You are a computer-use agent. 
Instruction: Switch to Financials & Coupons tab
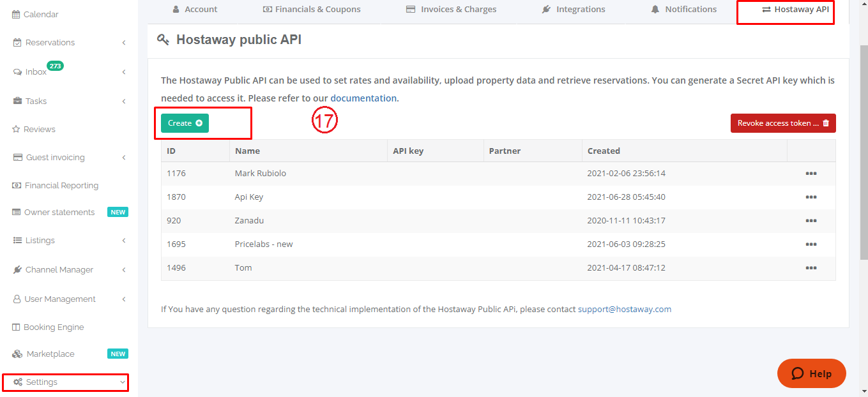(312, 9)
